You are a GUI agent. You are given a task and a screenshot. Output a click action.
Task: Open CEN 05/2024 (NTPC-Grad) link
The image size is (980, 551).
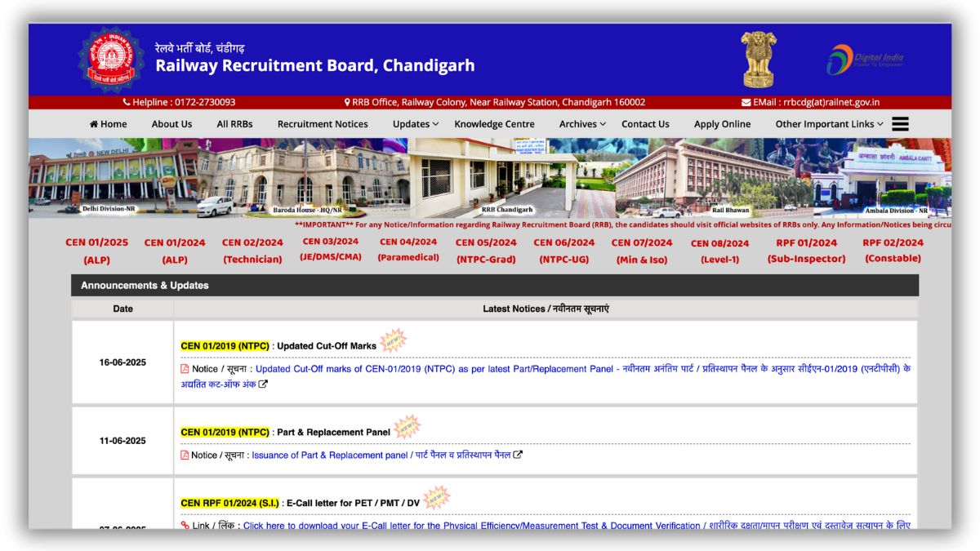pyautogui.click(x=486, y=251)
